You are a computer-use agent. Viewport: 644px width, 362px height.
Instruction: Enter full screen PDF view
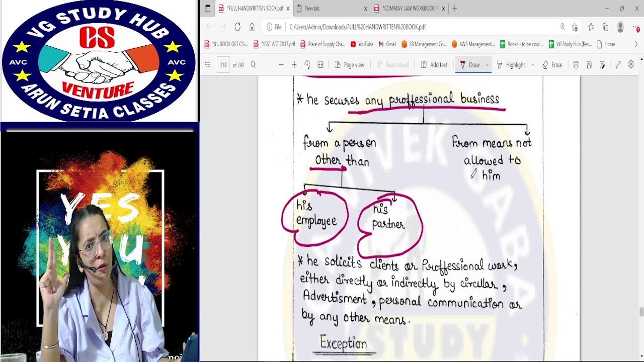point(618,65)
